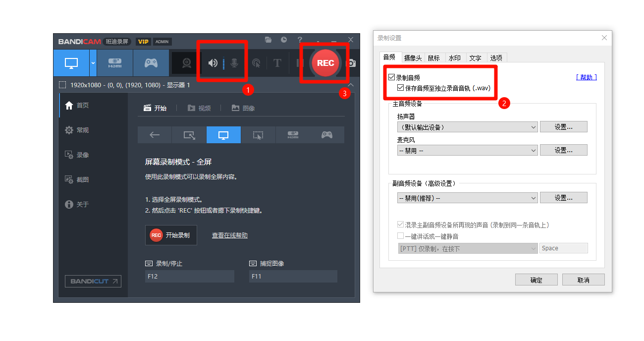Select the large blue screen recording mode button
Viewport: 644px width, 341px height.
point(71,63)
